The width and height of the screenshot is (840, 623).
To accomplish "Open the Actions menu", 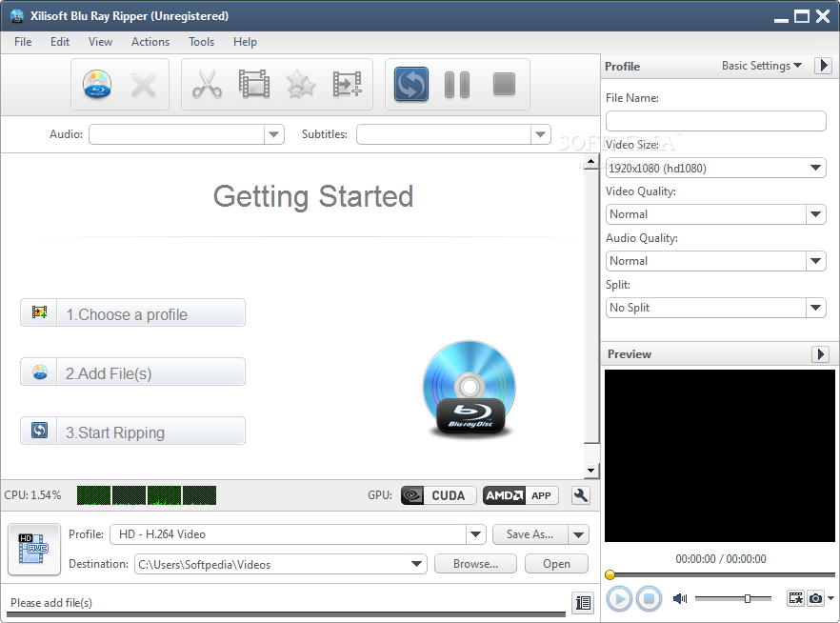I will click(x=150, y=42).
